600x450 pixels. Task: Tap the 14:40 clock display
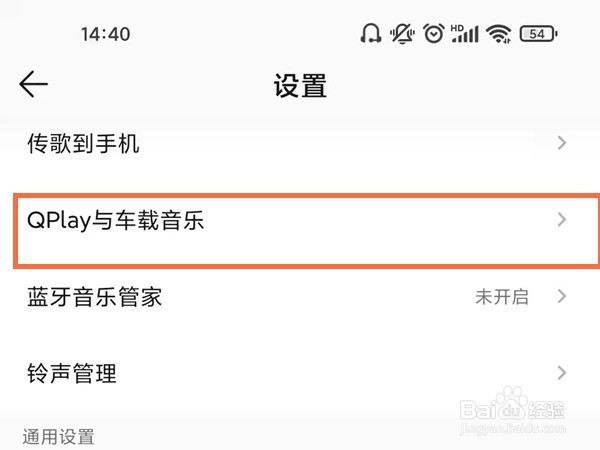(105, 34)
